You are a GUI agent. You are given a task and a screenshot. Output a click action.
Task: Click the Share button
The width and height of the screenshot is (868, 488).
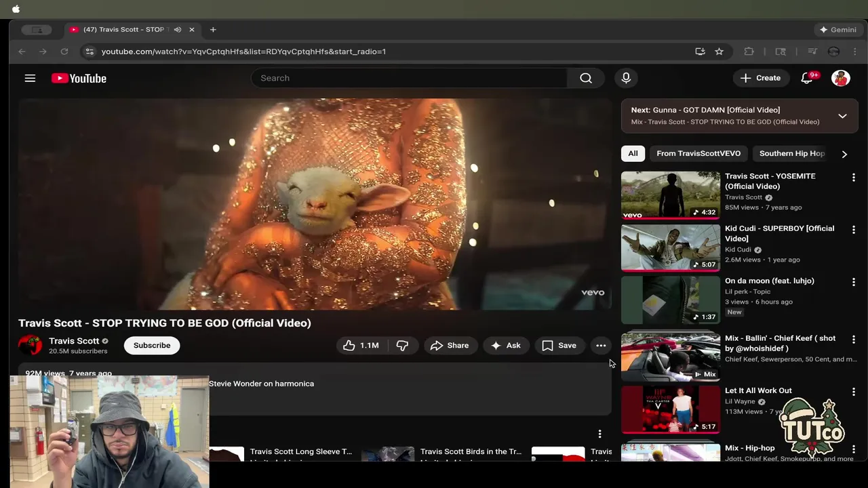[450, 346]
